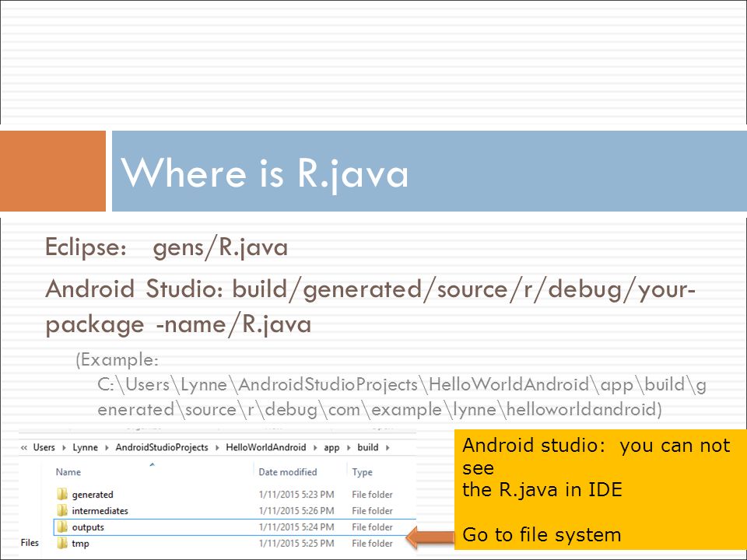Expand the arrow after Lynne in breadcrumb
This screenshot has height=560, width=747.
(x=107, y=448)
